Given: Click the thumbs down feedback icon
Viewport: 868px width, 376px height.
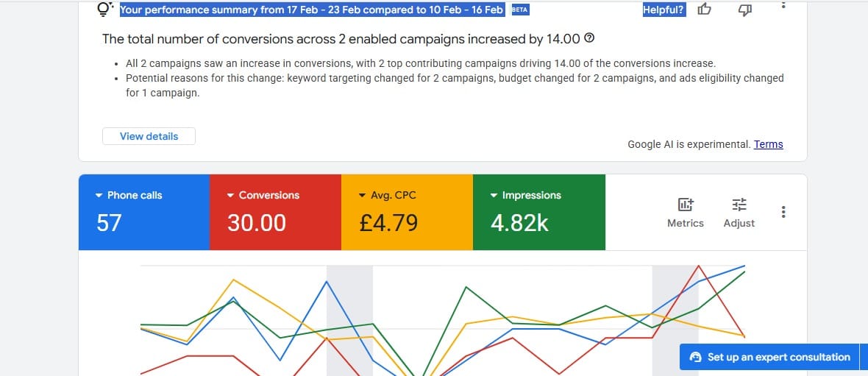Looking at the screenshot, I should (746, 10).
